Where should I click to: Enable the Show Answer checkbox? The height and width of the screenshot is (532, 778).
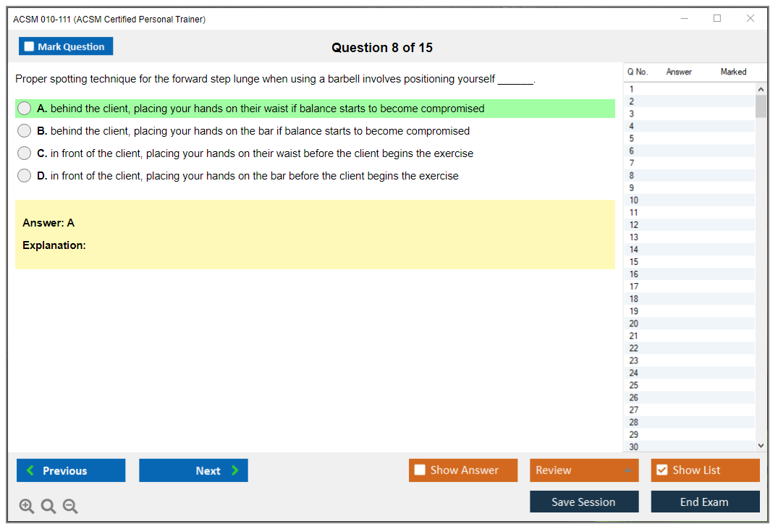[x=420, y=470]
